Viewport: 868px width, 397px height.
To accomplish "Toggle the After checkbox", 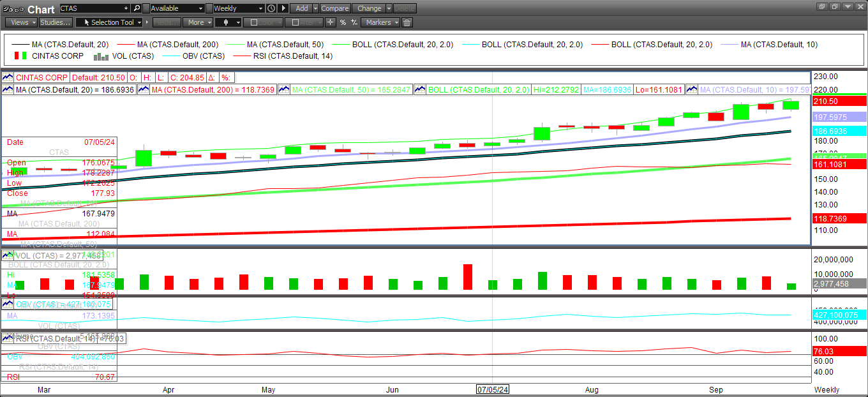I will click(x=294, y=22).
